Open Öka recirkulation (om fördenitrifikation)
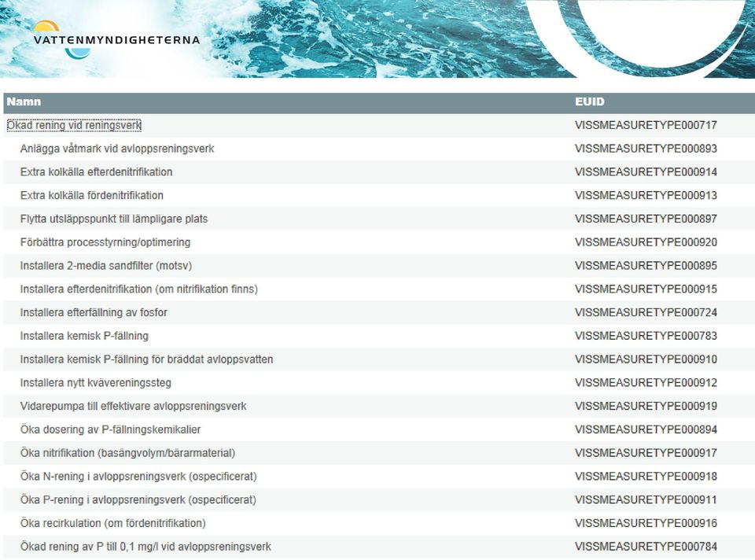 coord(112,523)
